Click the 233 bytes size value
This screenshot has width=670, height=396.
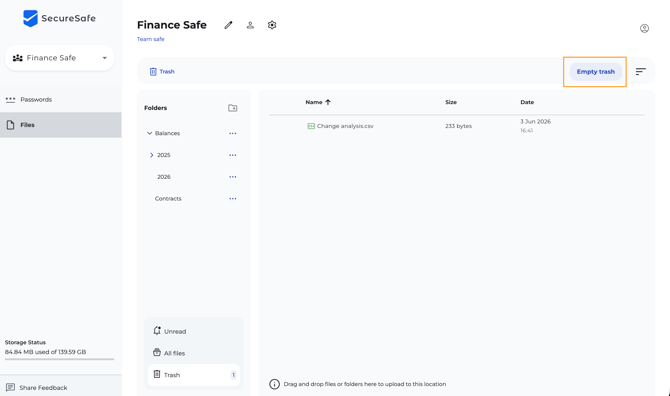click(x=458, y=126)
